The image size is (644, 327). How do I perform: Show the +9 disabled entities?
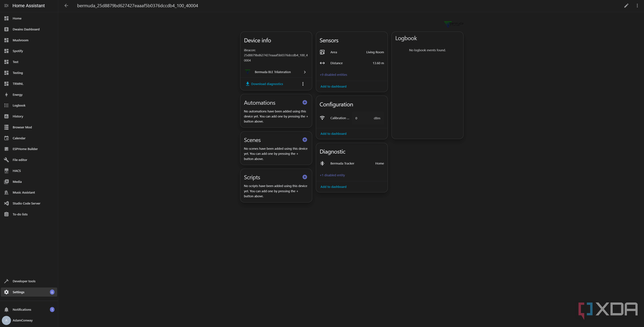click(333, 75)
